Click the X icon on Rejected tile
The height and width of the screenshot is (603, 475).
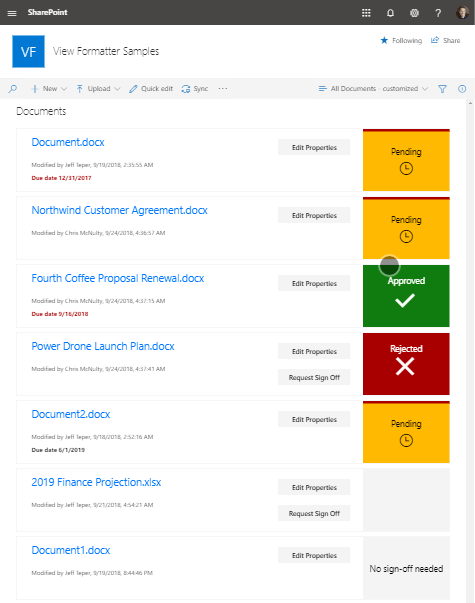point(405,366)
